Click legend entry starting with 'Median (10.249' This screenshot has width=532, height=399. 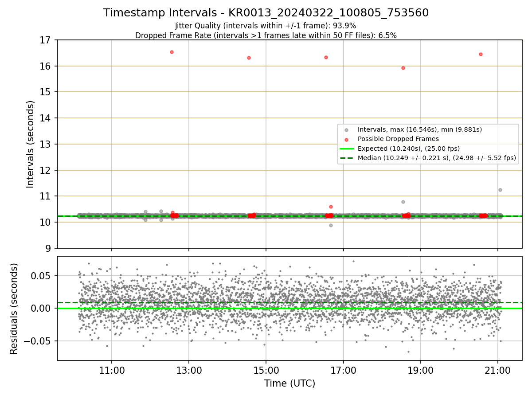(x=437, y=157)
